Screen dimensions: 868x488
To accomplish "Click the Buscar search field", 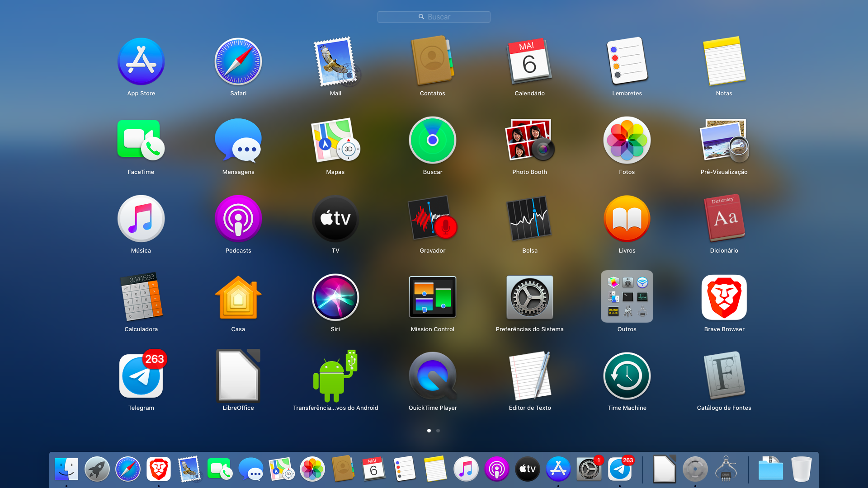I will [434, 17].
